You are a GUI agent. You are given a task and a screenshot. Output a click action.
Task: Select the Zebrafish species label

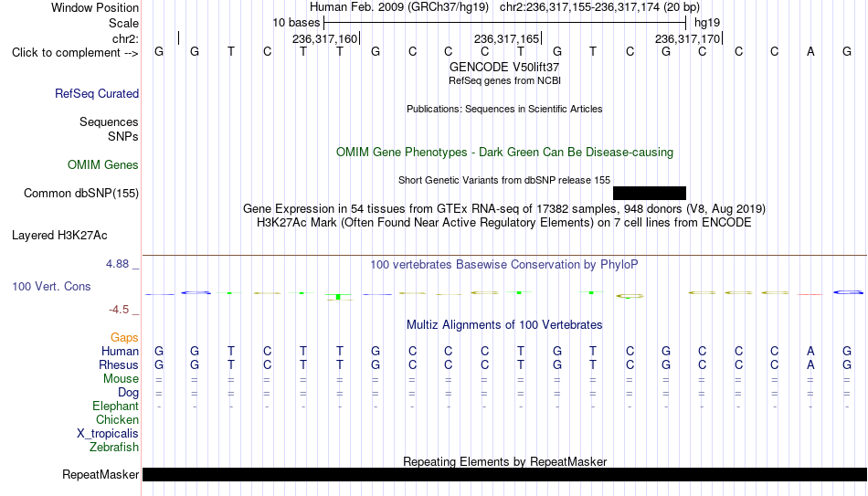pyautogui.click(x=114, y=448)
